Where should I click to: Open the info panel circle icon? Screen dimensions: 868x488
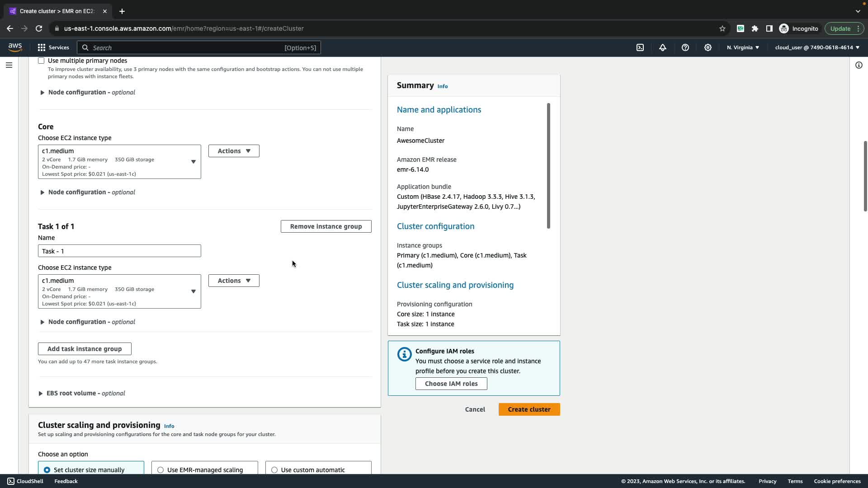[x=859, y=65]
